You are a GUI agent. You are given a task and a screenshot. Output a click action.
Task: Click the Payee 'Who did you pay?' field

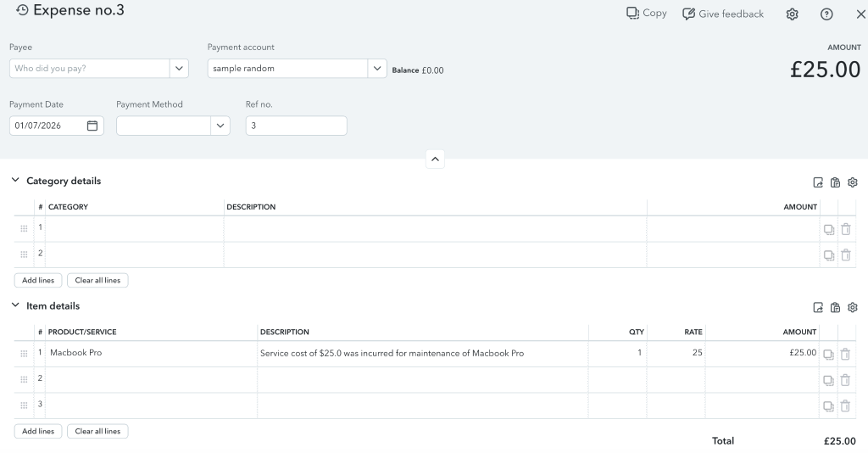click(x=90, y=69)
